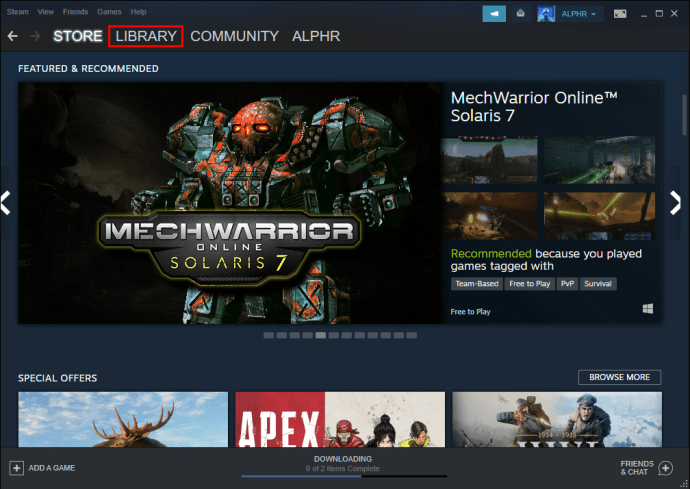The image size is (690, 489).
Task: Open the Games menu
Action: coord(109,12)
